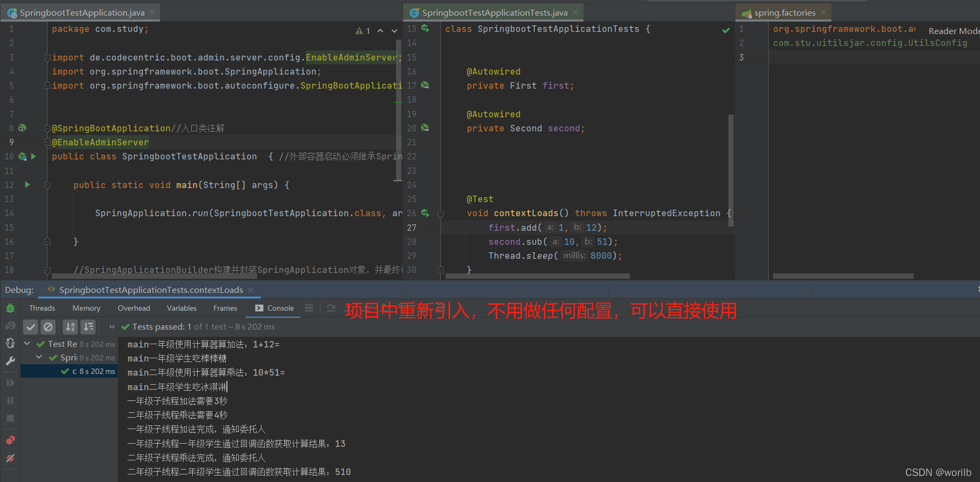Expand more test toolbar actions chevron
The height and width of the screenshot is (482, 980).
(x=111, y=326)
